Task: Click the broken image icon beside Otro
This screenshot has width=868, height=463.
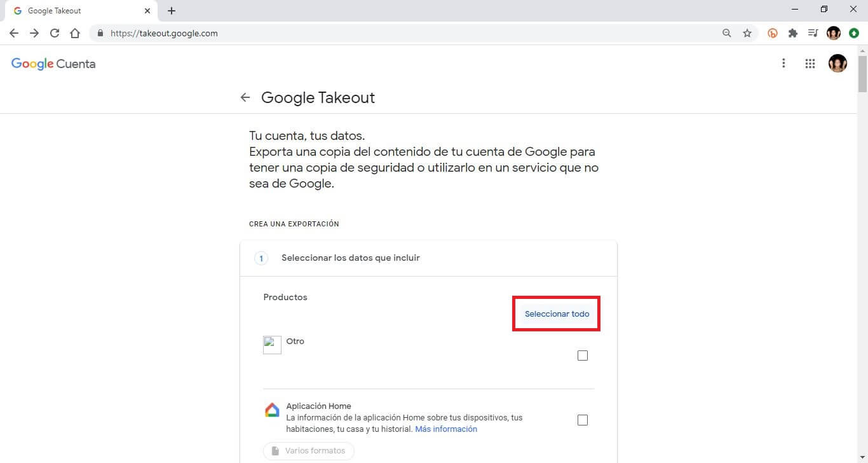Action: (272, 345)
